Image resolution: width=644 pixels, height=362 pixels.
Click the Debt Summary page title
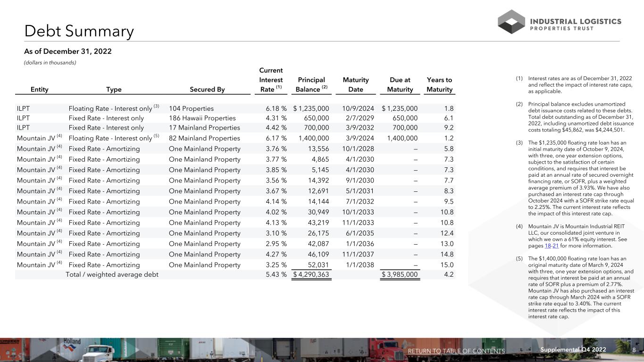pyautogui.click(x=79, y=32)
